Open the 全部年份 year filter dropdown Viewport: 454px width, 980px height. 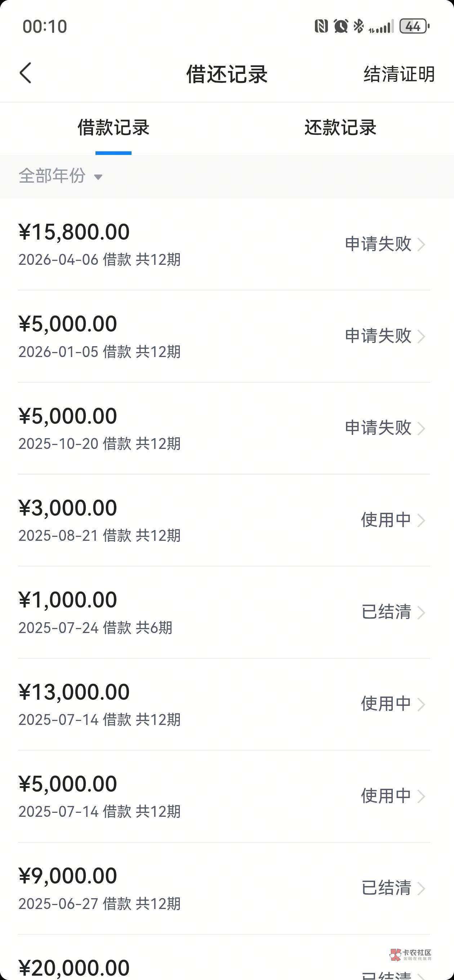coord(61,176)
